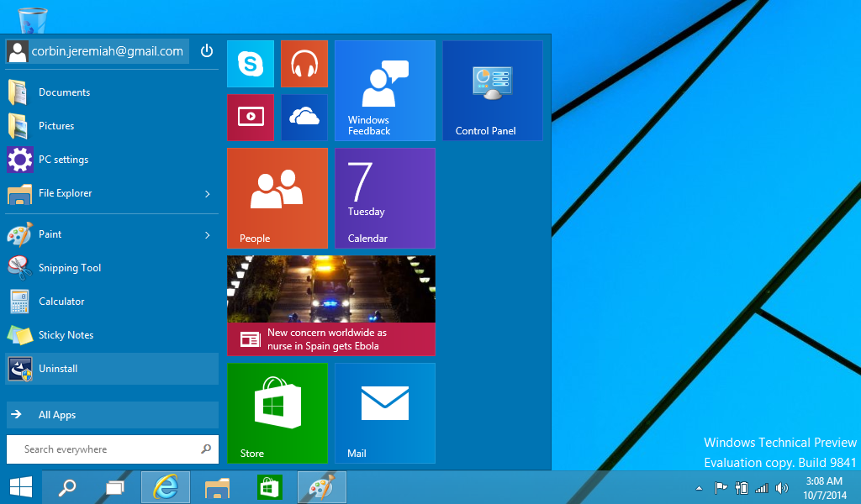
Task: Click the battery power tray icon
Action: tap(742, 487)
